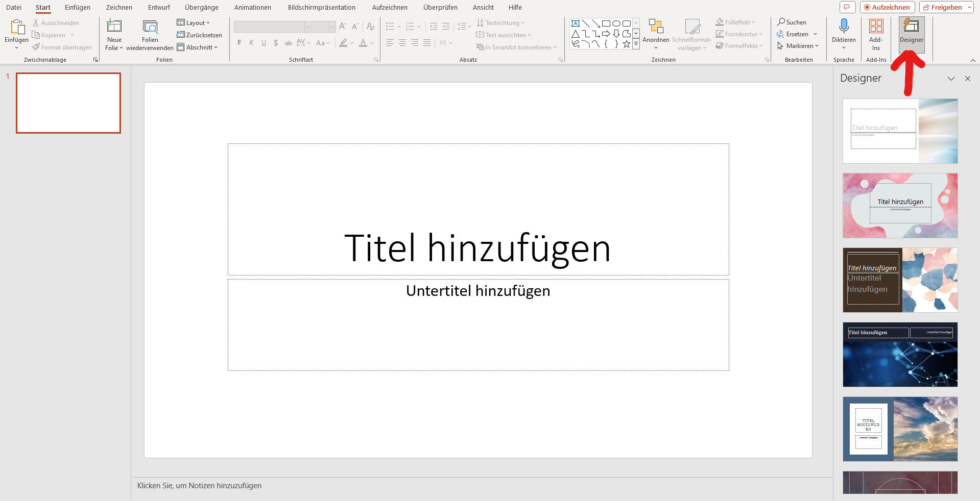Click the Ausschneiden cut button

pyautogui.click(x=56, y=23)
